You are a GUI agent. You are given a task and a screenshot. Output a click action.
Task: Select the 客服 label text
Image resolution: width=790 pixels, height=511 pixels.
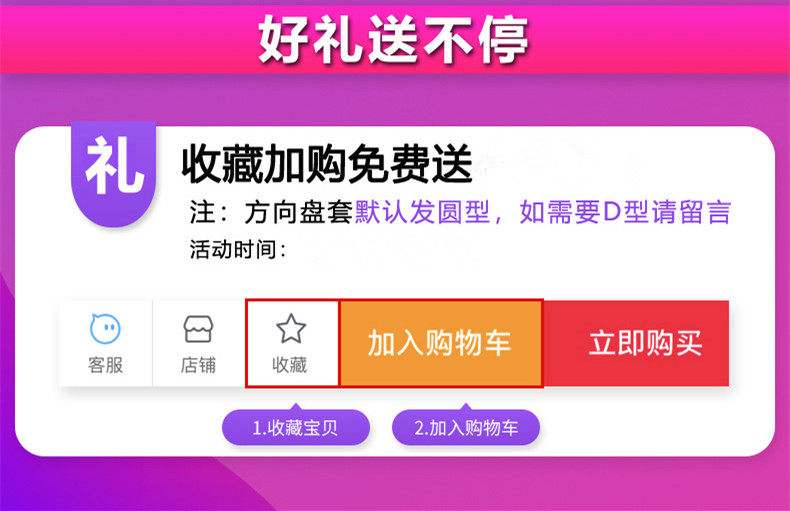click(x=105, y=365)
